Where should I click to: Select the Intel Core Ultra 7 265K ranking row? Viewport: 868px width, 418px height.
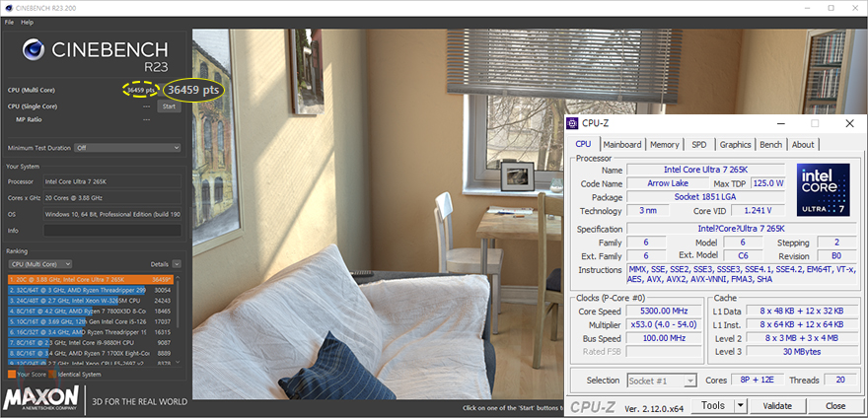click(x=91, y=280)
